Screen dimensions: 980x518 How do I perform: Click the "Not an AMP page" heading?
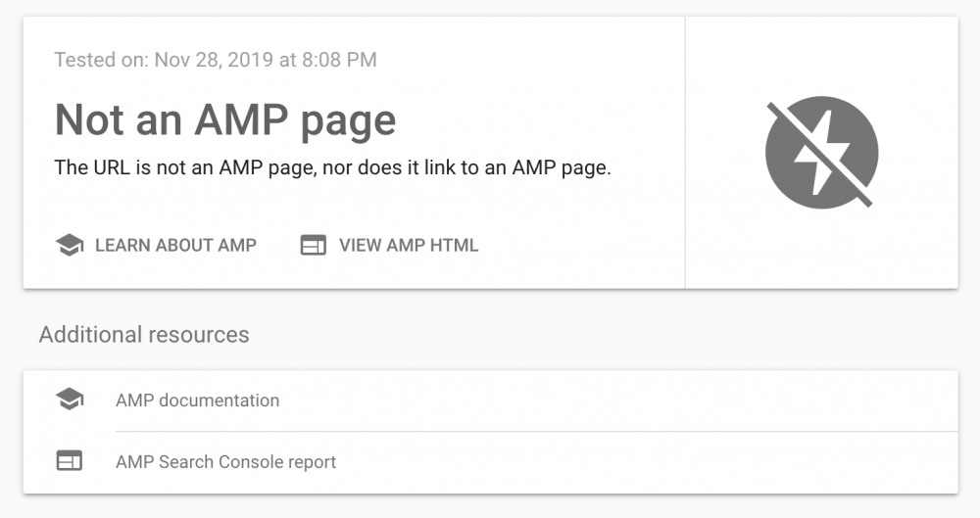[225, 120]
